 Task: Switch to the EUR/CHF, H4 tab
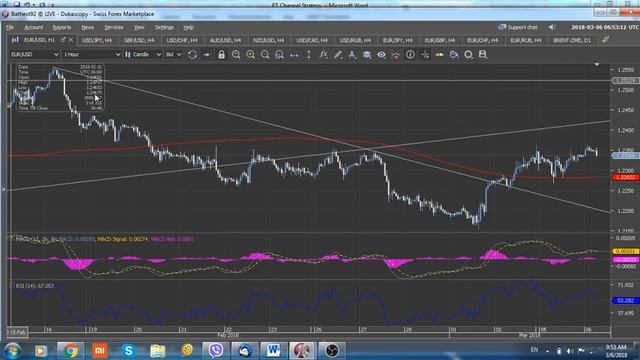(x=482, y=40)
